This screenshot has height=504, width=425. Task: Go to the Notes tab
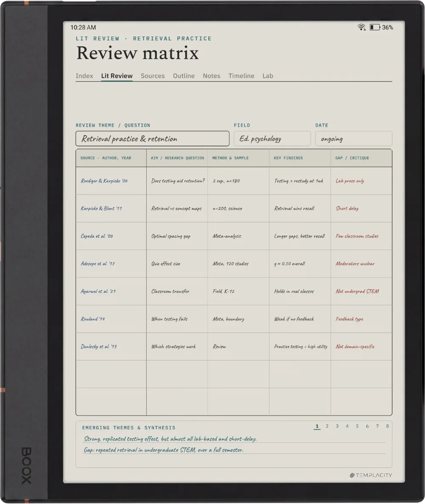tap(212, 76)
